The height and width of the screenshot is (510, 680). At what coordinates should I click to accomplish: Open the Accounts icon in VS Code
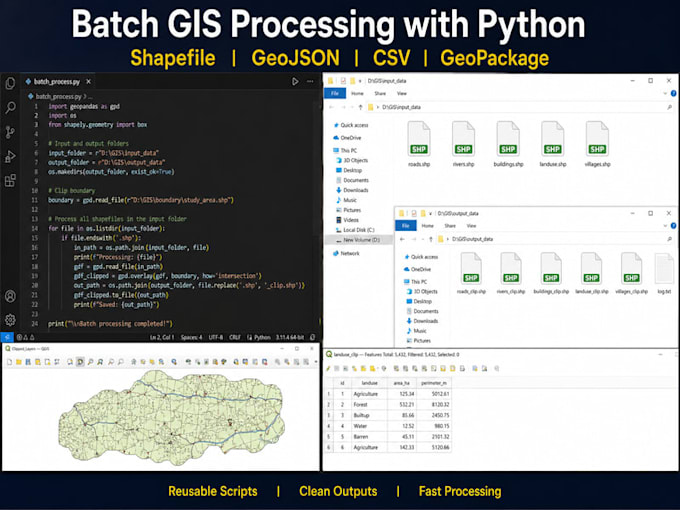click(10, 296)
